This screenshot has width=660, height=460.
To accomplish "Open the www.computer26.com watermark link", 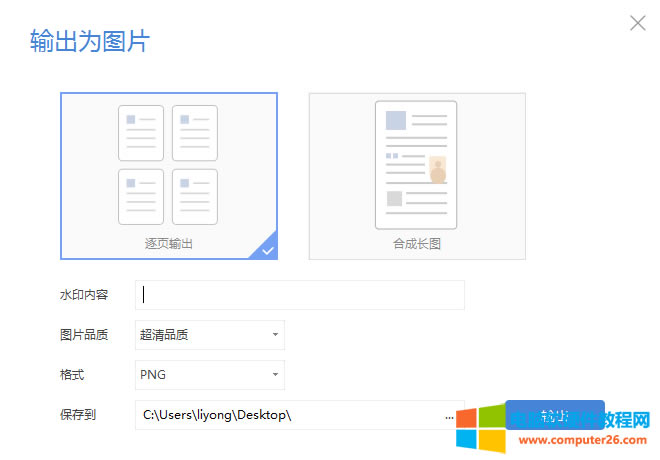I will [x=582, y=440].
